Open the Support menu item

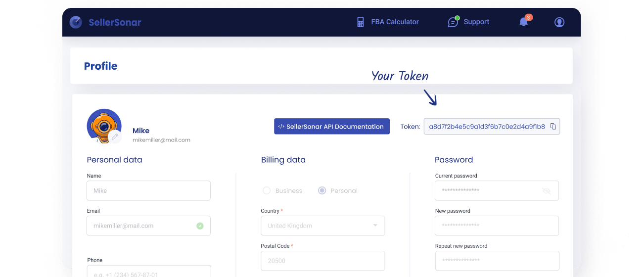(x=476, y=22)
